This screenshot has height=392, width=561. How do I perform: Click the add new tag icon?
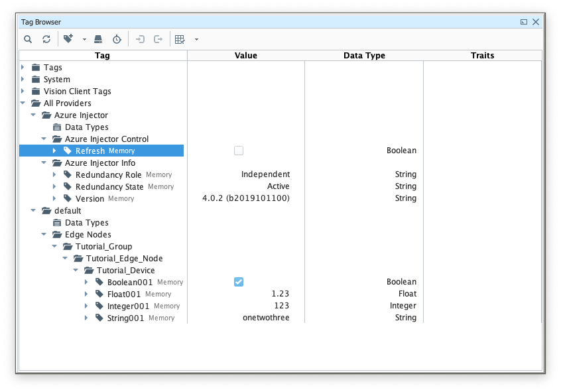(68, 39)
